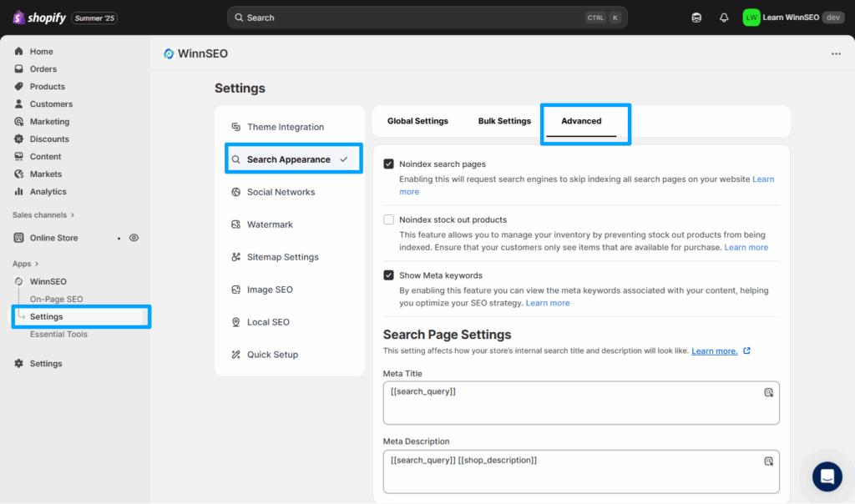Uncheck Show Meta keywords

coord(388,275)
